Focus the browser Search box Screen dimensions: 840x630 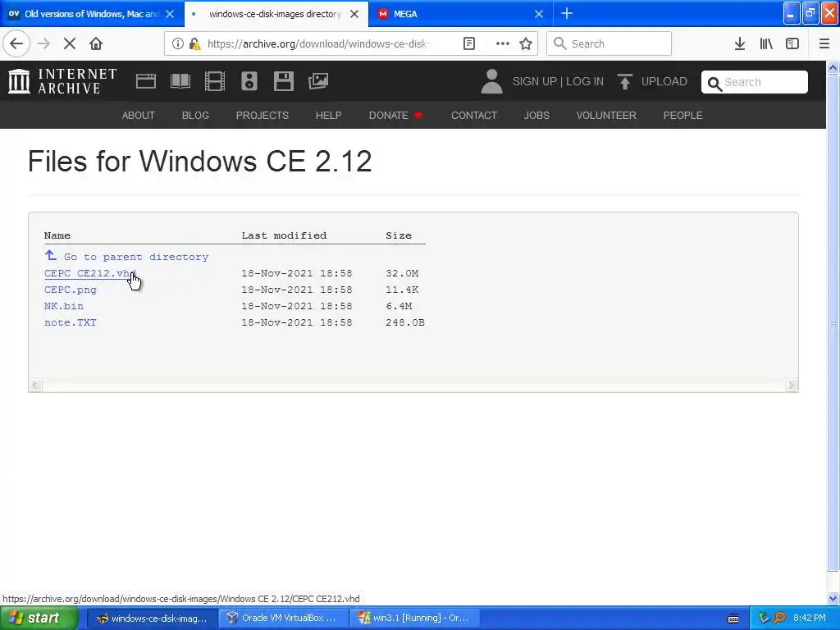pos(609,43)
